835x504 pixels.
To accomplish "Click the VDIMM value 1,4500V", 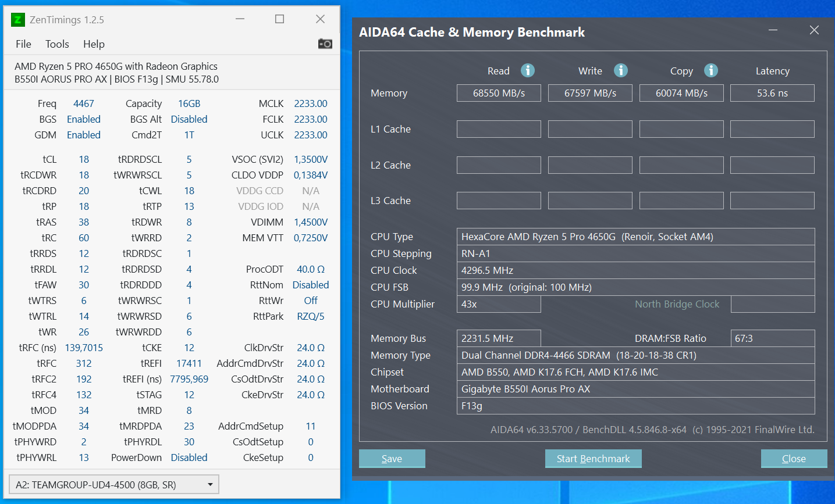I will [311, 222].
